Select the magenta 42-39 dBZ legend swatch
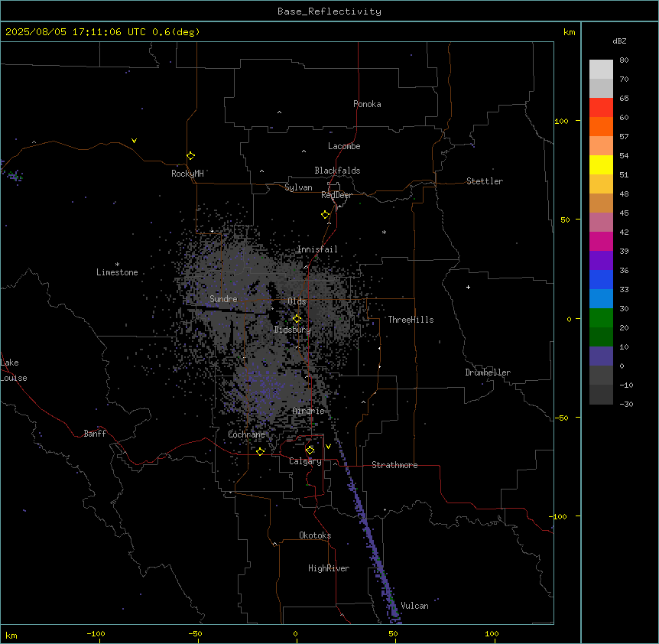Image resolution: width=659 pixels, height=644 pixels. coord(601,241)
